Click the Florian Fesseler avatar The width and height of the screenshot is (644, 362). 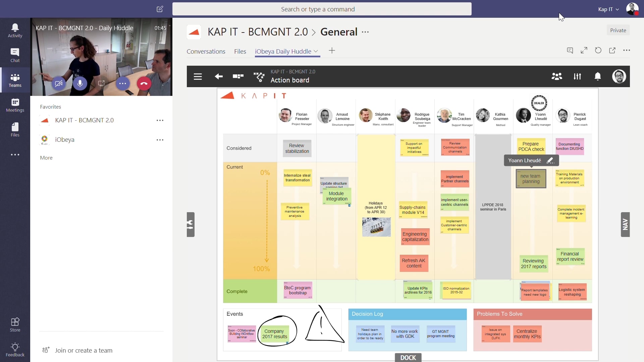pos(285,115)
